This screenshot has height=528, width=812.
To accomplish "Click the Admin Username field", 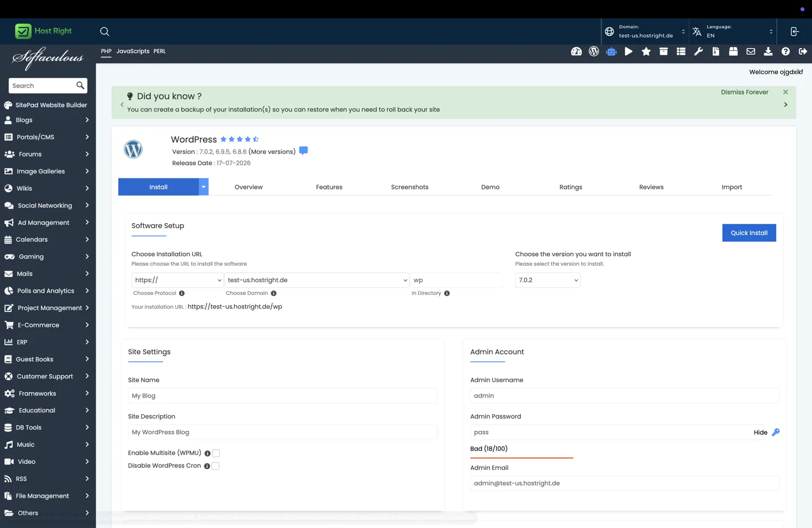I will tap(625, 395).
